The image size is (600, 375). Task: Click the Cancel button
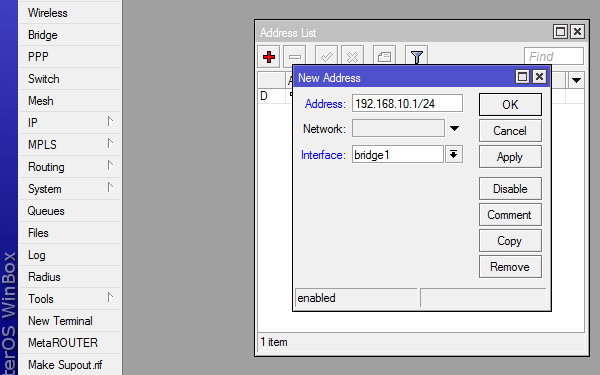(510, 130)
